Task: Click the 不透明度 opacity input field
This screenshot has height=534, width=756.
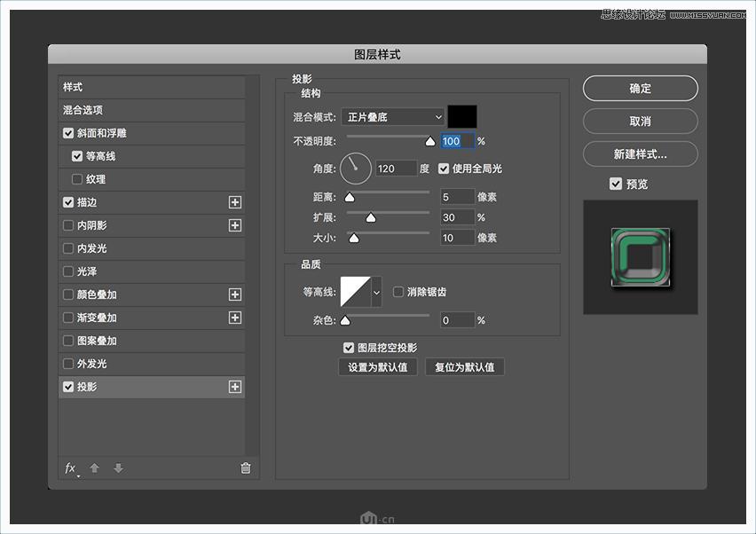Action: (455, 140)
